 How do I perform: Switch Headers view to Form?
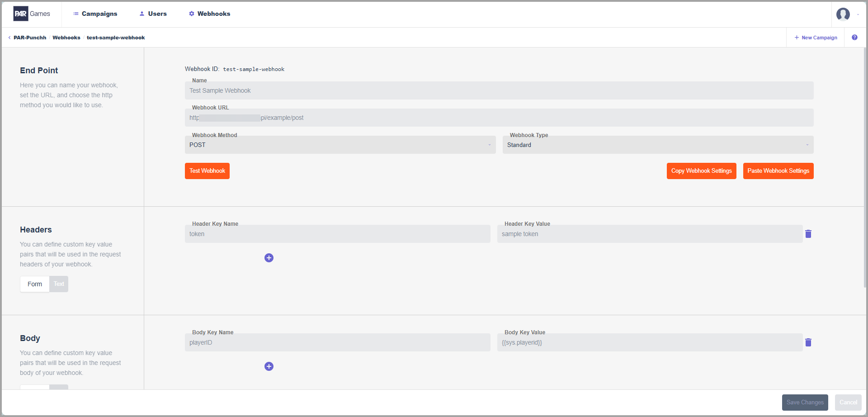pyautogui.click(x=35, y=284)
